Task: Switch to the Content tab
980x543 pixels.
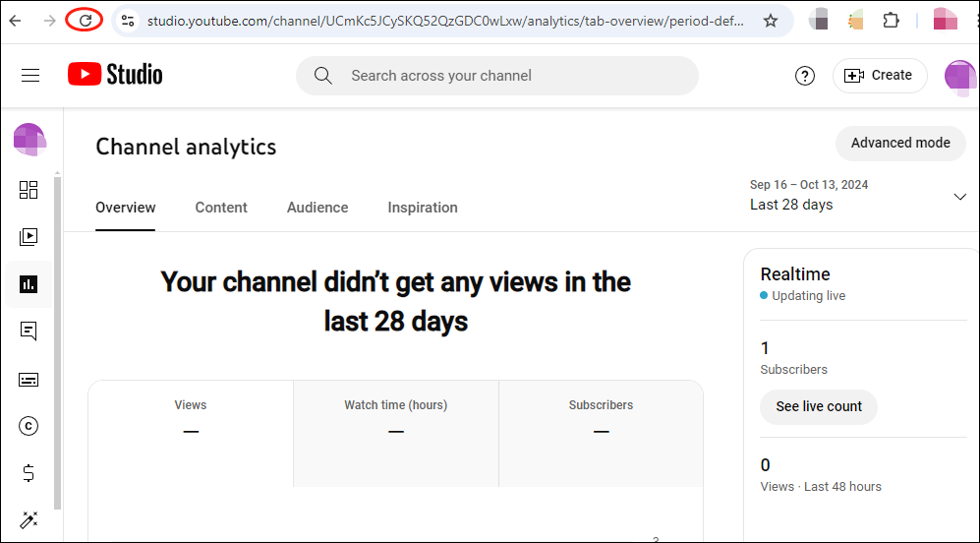Action: [221, 208]
